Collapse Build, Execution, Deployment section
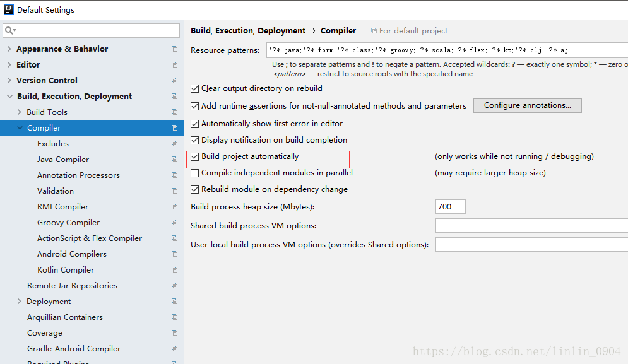The height and width of the screenshot is (364, 628). pyautogui.click(x=9, y=96)
